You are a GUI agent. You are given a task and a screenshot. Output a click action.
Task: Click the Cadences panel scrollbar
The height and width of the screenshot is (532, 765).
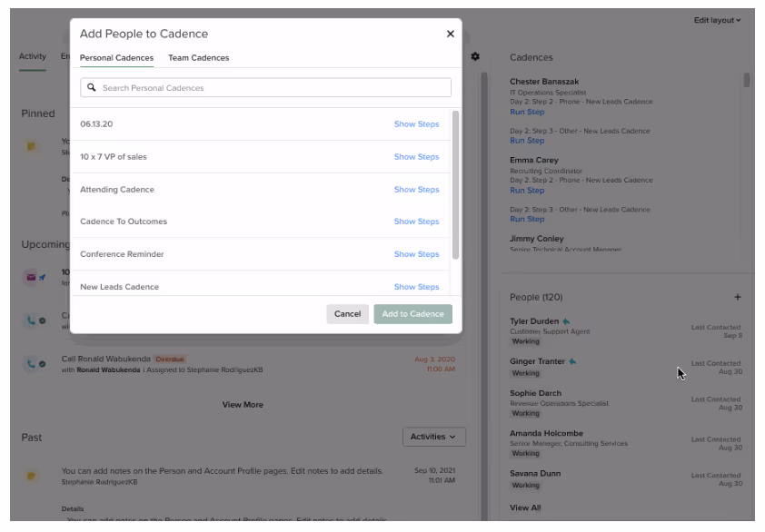tap(747, 81)
